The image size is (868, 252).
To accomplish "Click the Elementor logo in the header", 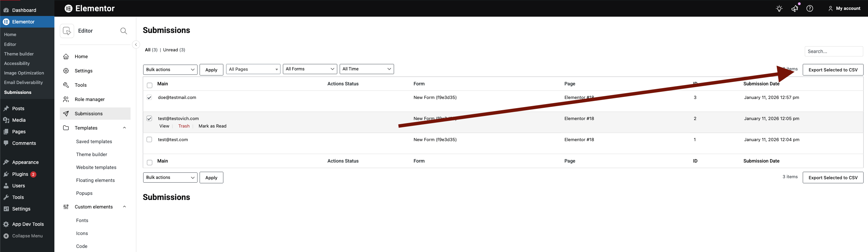I will click(x=69, y=9).
